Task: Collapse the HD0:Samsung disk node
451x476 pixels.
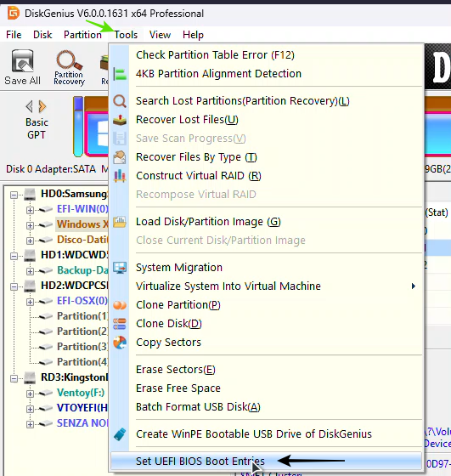Action: 14,195
